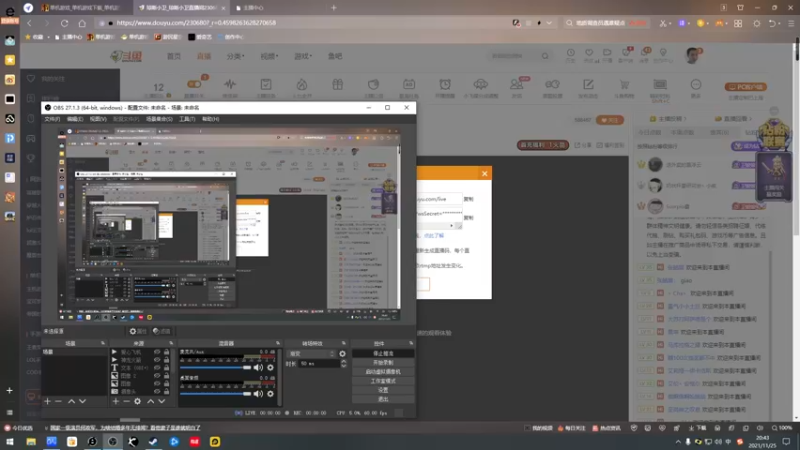
Task: Open File Explorer from the taskbar
Action: pyautogui.click(x=31, y=441)
